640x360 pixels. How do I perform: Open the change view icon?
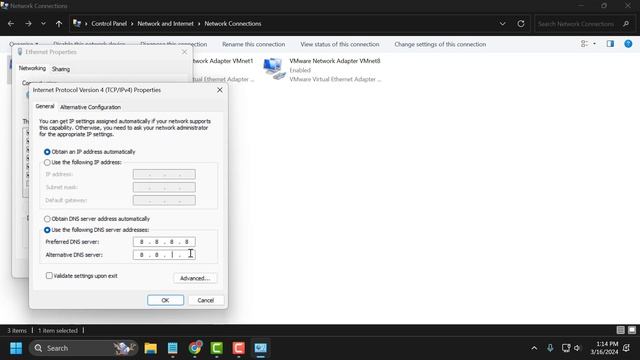(x=584, y=44)
